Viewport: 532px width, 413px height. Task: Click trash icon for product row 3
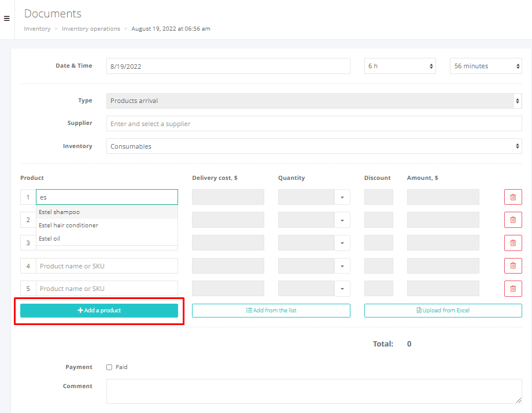click(513, 243)
